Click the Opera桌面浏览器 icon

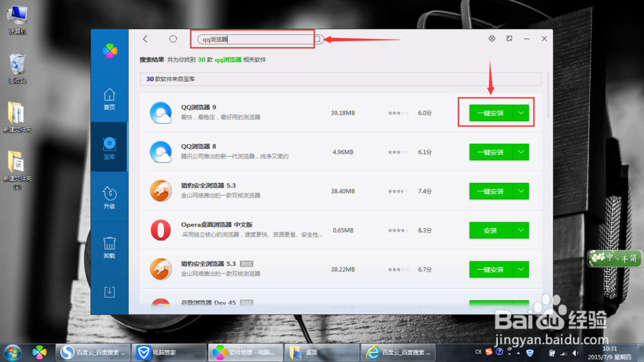point(160,230)
